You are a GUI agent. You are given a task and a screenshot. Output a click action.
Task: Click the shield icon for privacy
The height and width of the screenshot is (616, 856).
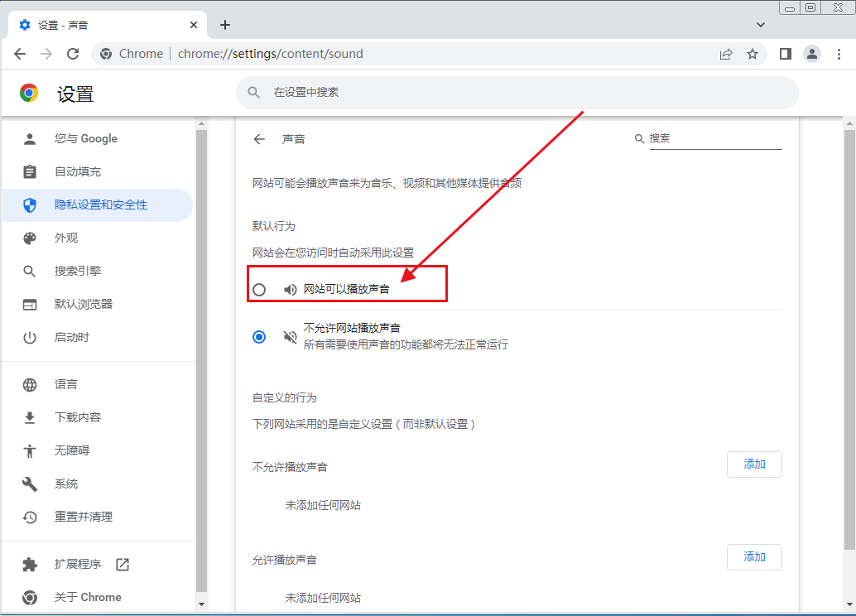click(30, 205)
